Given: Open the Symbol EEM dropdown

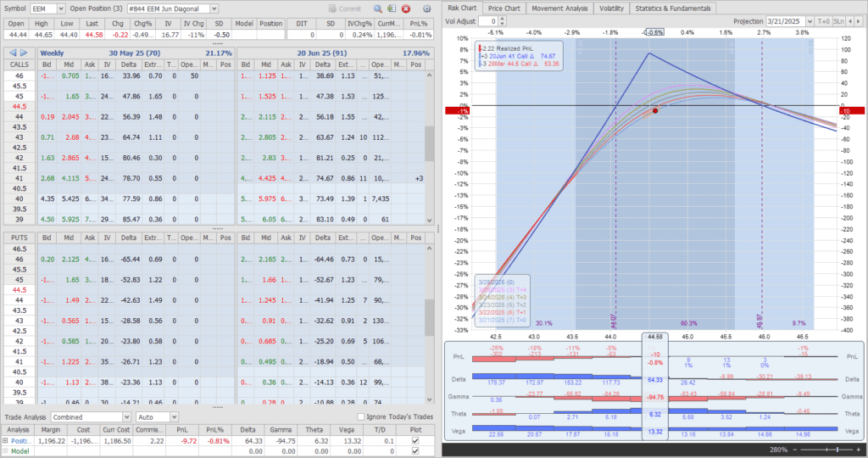Looking at the screenshot, I should 61,8.
